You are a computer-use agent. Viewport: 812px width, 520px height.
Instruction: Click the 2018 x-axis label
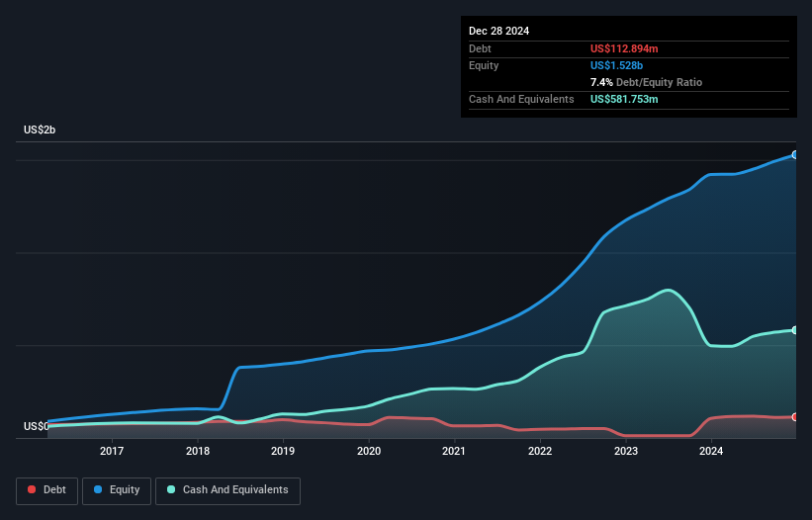pyautogui.click(x=197, y=451)
